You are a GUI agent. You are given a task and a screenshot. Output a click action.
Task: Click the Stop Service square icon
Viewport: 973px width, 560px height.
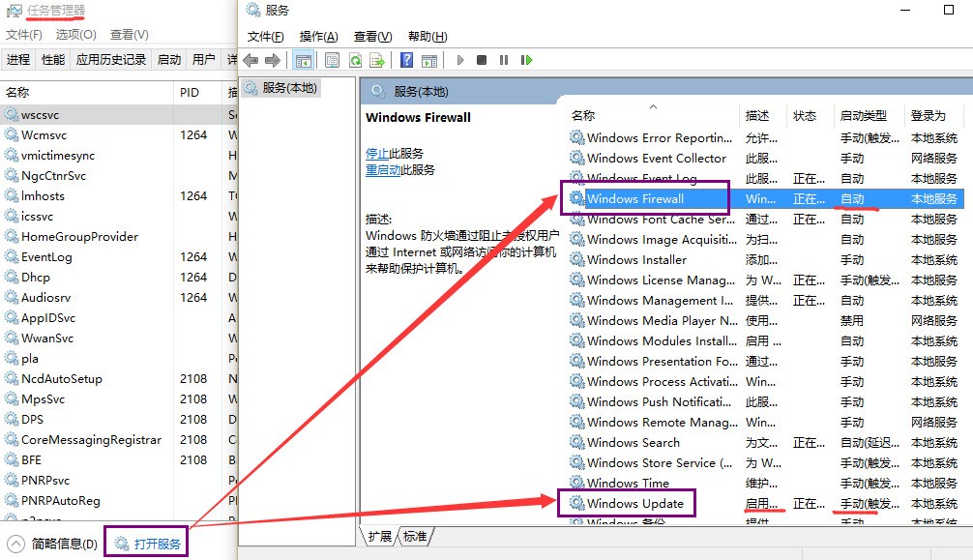click(x=482, y=60)
